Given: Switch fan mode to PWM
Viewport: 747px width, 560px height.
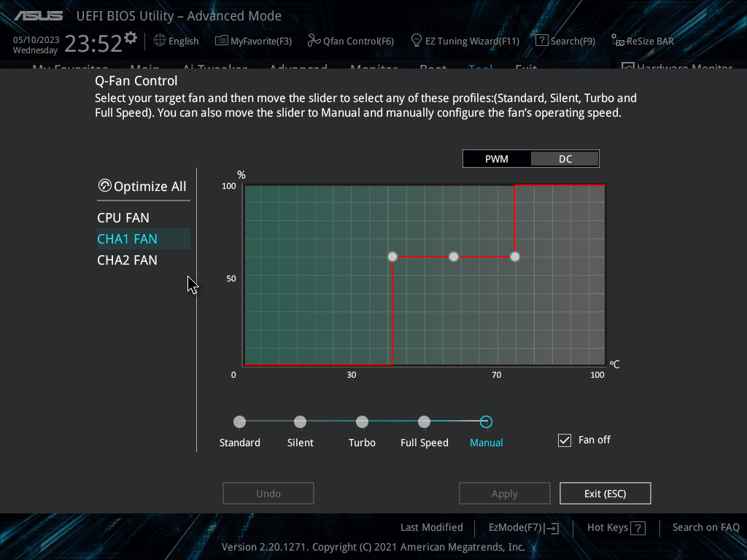Looking at the screenshot, I should (x=497, y=158).
